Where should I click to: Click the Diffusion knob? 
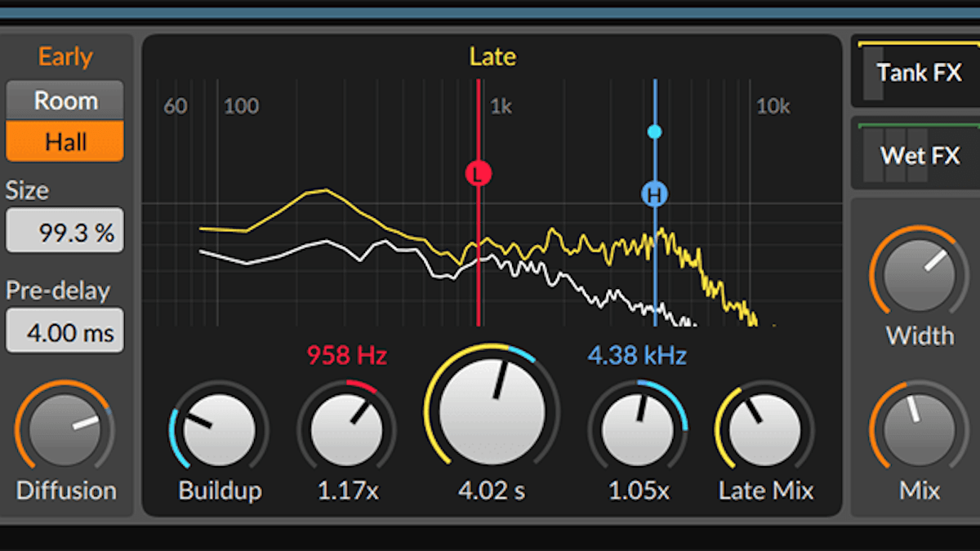coord(65,429)
